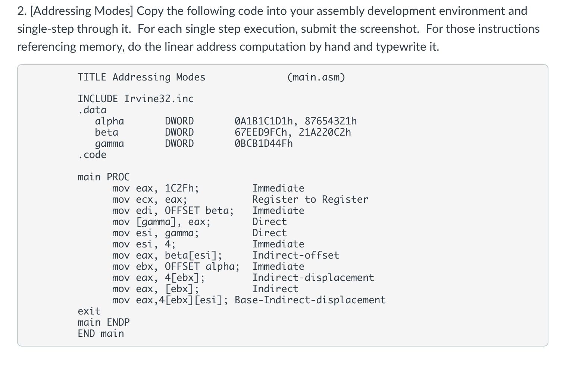Viewport: 588px width, 373px height.
Task: Click the value '0A1B1C1D1h, 87654321h'
Action: click(296, 121)
